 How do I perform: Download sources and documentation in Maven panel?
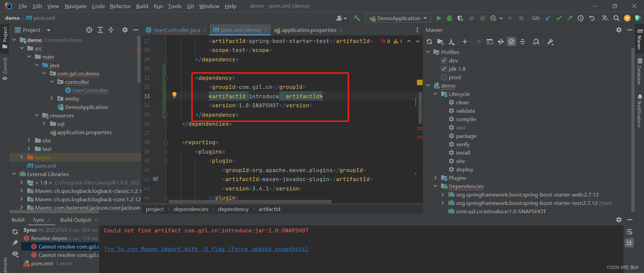(x=451, y=42)
